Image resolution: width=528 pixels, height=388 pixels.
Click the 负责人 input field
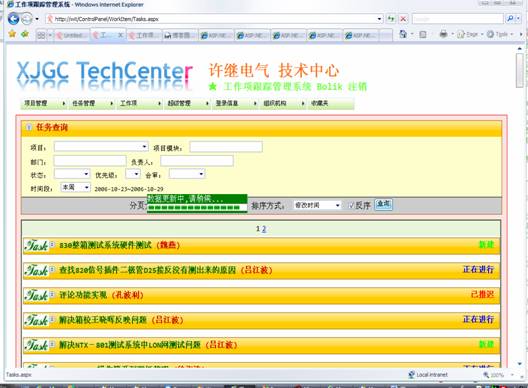coord(197,161)
